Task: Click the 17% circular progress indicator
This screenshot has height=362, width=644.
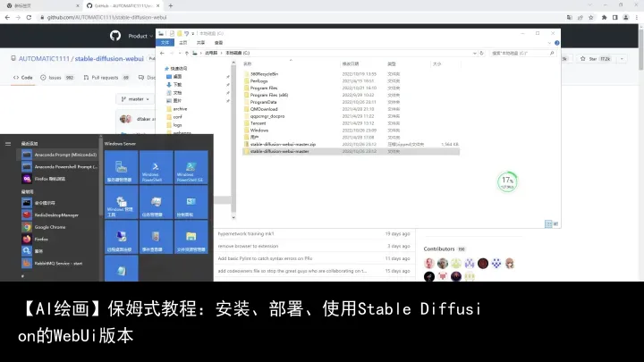Action: [x=507, y=181]
